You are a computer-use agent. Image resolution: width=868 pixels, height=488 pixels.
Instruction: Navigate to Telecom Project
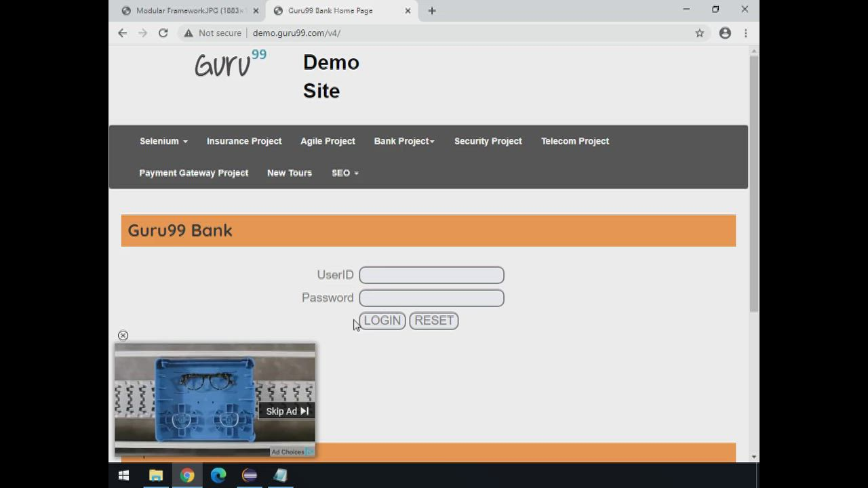(575, 141)
